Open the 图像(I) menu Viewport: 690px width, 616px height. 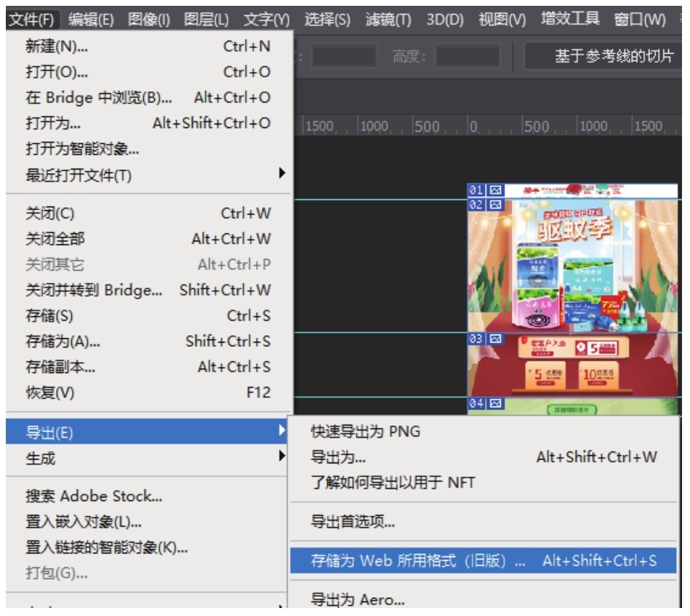point(149,20)
